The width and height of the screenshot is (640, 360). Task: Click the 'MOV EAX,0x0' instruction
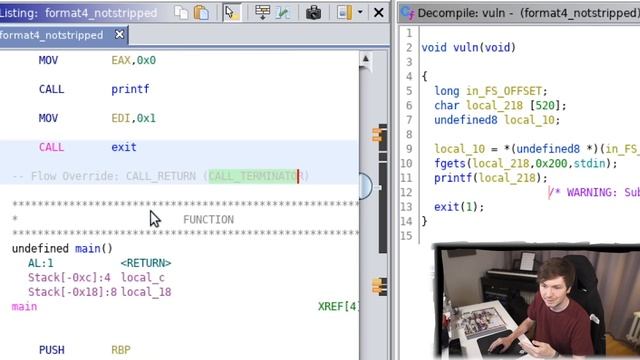point(97,60)
